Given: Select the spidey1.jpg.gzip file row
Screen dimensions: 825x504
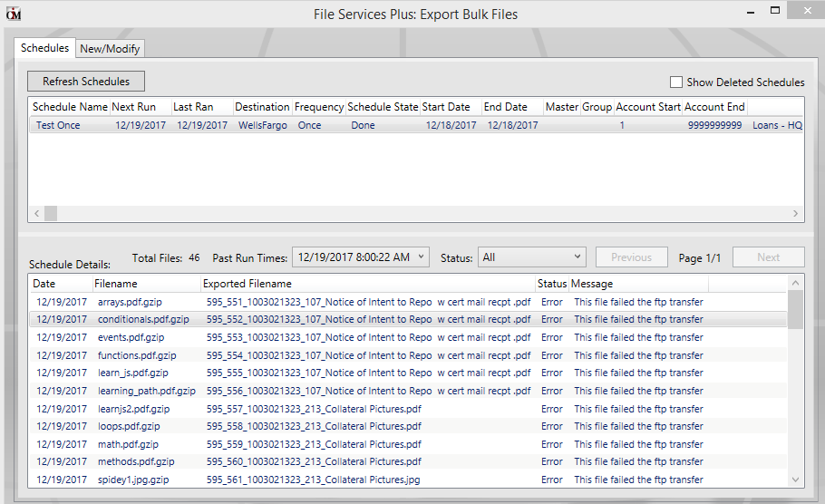Looking at the screenshot, I should click(x=408, y=480).
